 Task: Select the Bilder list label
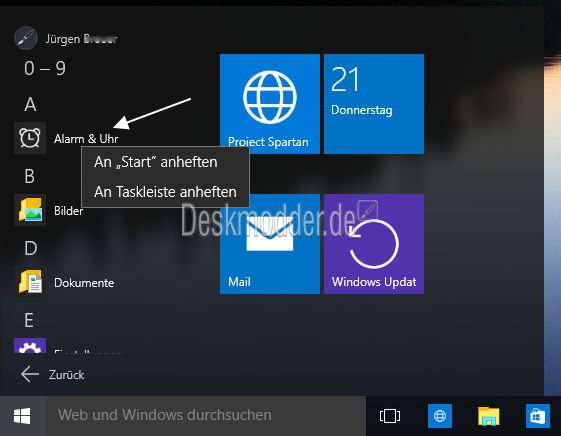click(69, 211)
